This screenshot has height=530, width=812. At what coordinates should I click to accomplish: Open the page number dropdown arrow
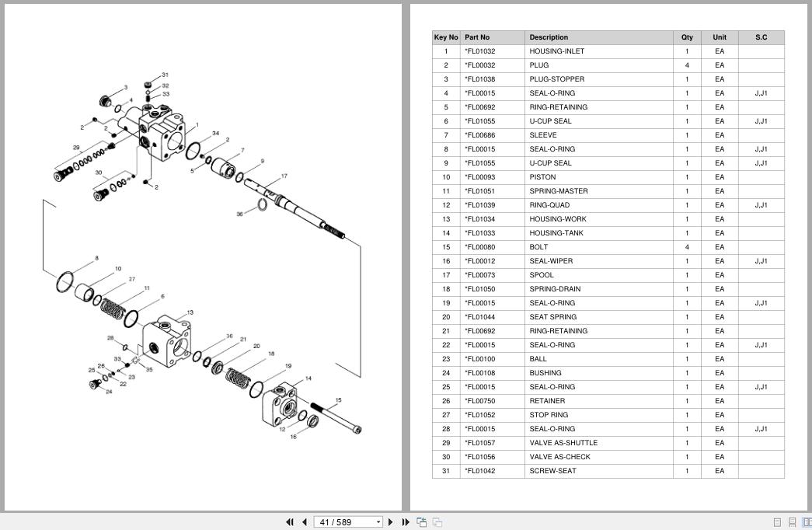point(378,522)
